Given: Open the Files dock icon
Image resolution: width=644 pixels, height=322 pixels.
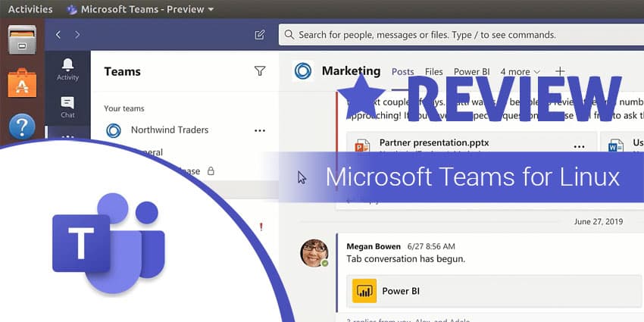Looking at the screenshot, I should click(22, 39).
